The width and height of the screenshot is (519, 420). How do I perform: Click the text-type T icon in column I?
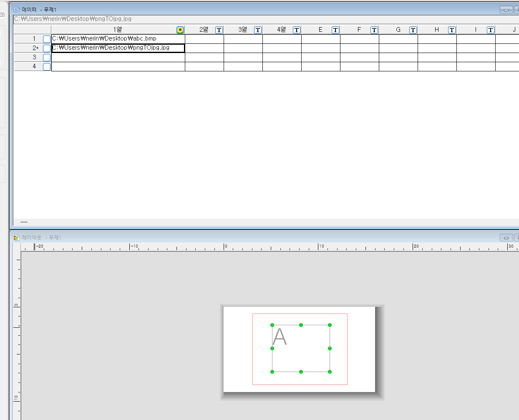[491, 30]
